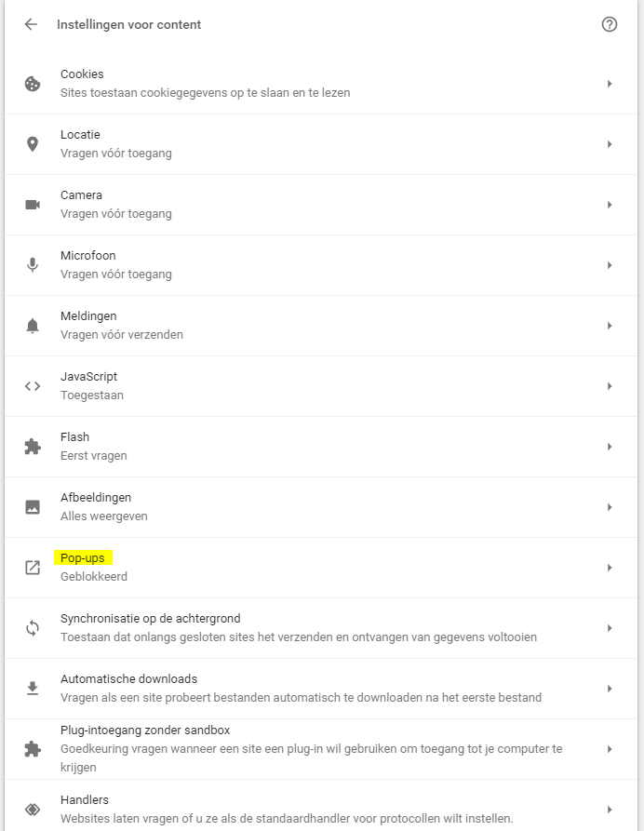Image resolution: width=644 pixels, height=831 pixels.
Task: Click the Pop-ups external window icon
Action: [33, 568]
